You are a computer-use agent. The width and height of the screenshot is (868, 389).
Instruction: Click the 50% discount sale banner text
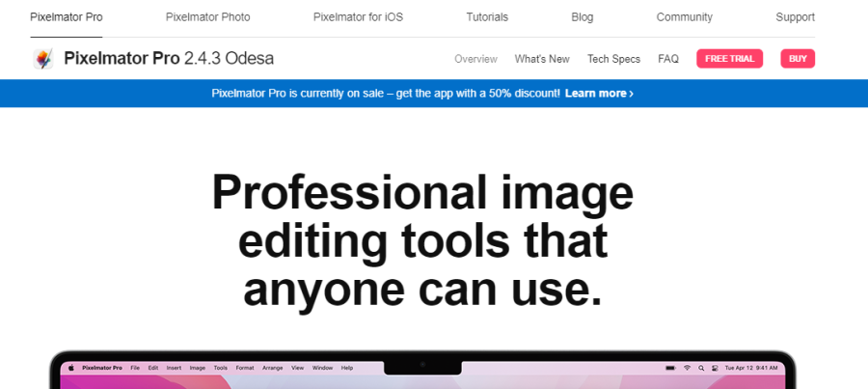pos(386,93)
